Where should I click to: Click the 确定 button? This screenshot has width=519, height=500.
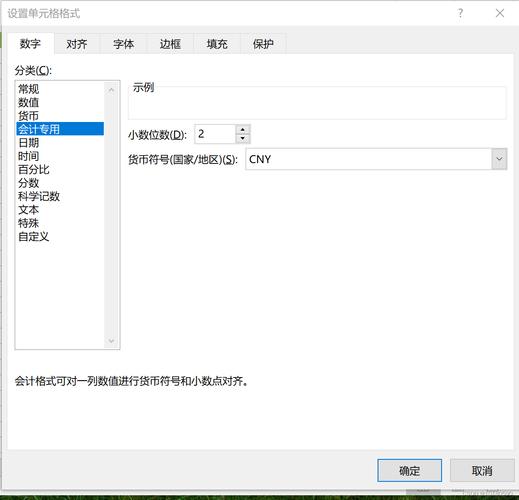coord(409,470)
